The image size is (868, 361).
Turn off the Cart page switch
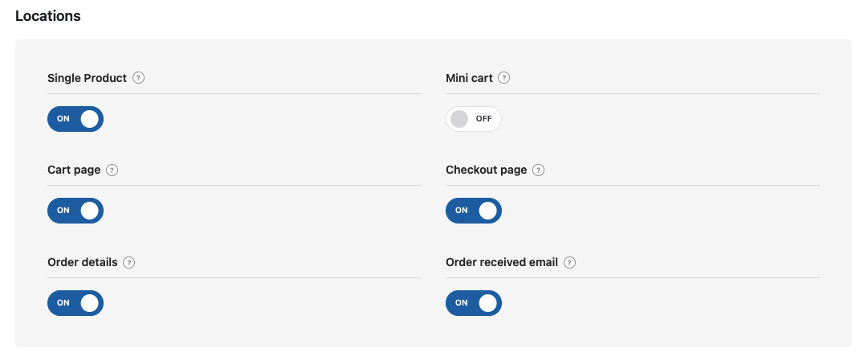click(x=75, y=211)
